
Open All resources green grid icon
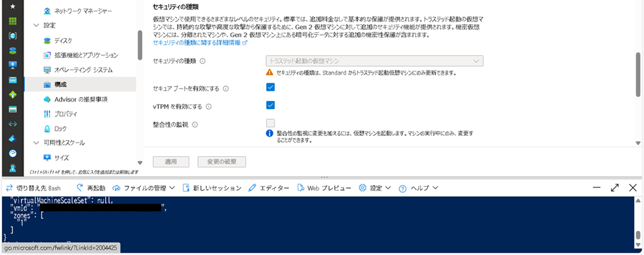[13, 21]
